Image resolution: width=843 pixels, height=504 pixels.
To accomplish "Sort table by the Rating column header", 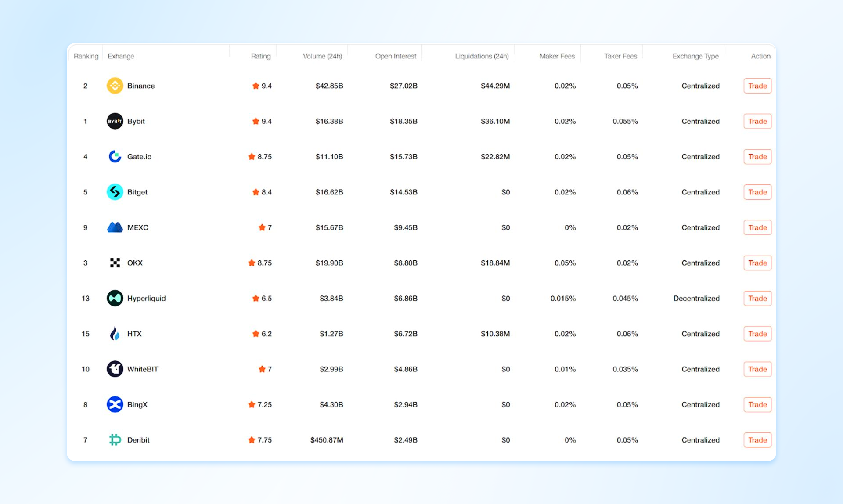I will tap(261, 56).
